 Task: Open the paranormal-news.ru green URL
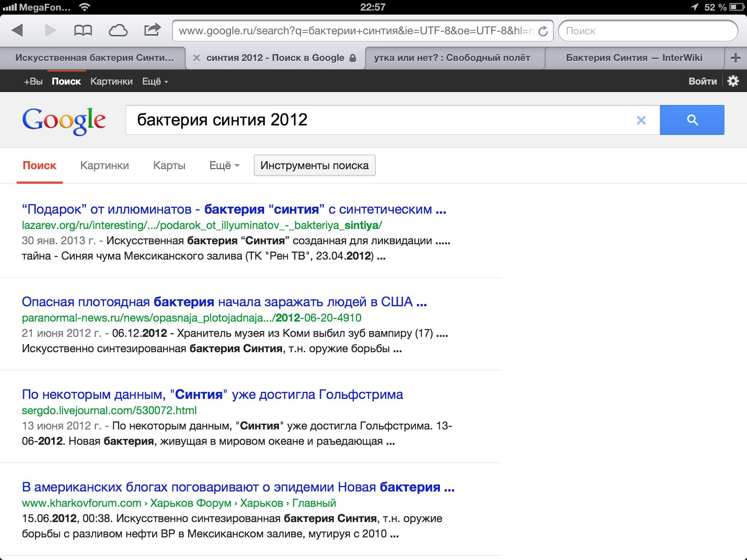(191, 318)
